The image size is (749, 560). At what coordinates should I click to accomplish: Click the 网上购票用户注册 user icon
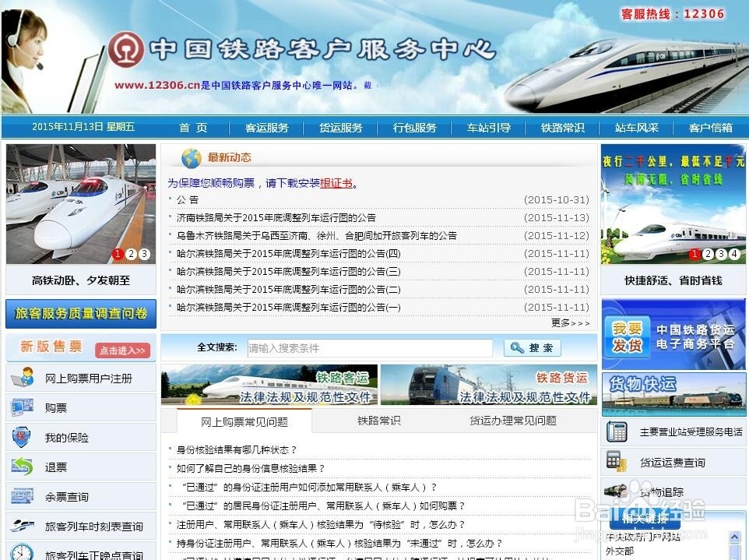pyautogui.click(x=23, y=378)
